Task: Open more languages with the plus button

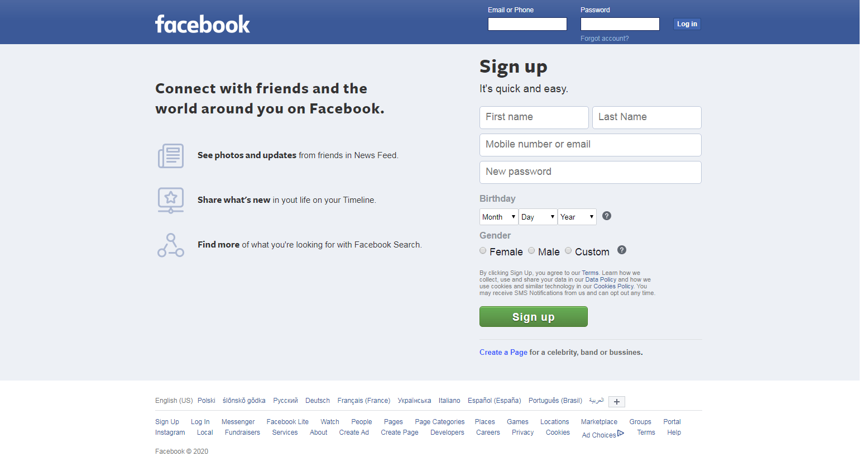Action: (616, 401)
